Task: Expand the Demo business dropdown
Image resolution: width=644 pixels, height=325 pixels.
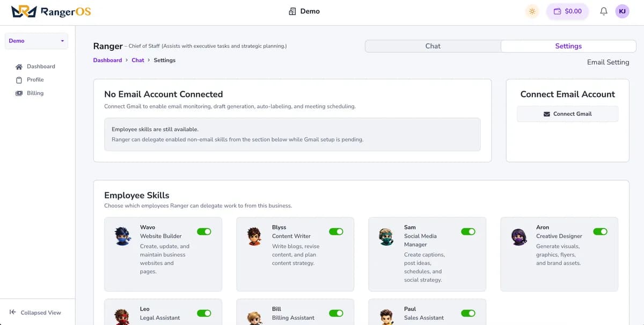Action: [36, 41]
